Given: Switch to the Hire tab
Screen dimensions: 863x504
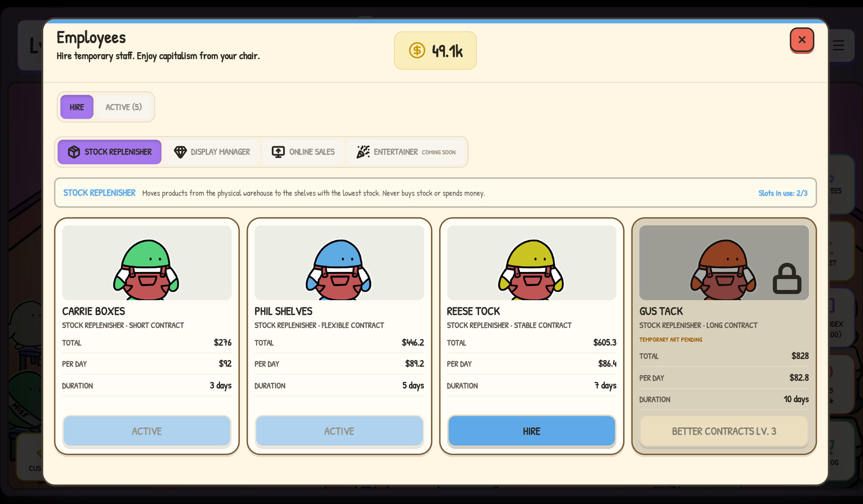Looking at the screenshot, I should 77,107.
